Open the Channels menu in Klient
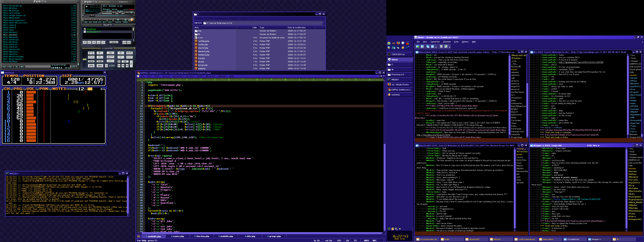 (447, 42)
